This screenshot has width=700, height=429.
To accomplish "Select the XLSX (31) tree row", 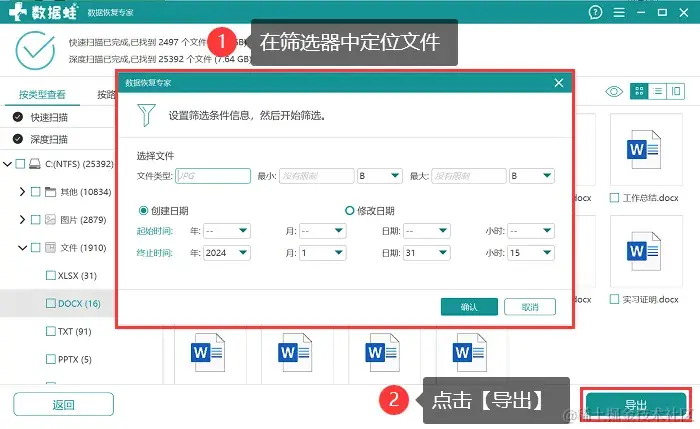I will pyautogui.click(x=58, y=275).
